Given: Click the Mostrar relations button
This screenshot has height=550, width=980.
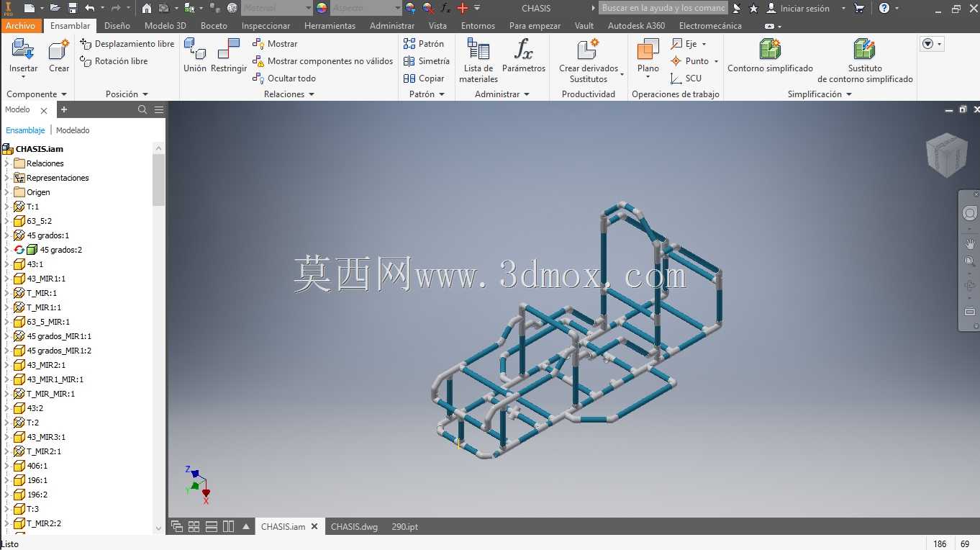Looking at the screenshot, I should (x=275, y=44).
